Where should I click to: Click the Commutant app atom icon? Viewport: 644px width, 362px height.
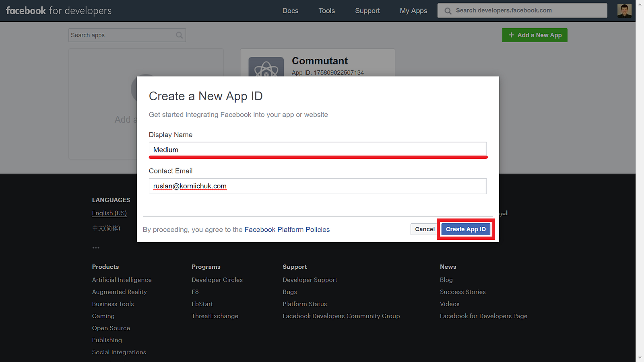click(x=266, y=67)
